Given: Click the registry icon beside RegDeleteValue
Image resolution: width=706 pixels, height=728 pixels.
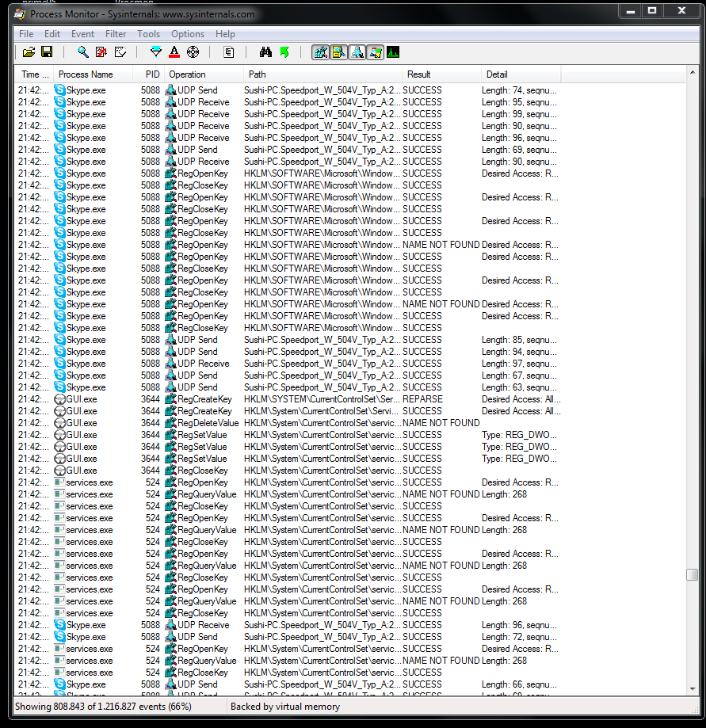Looking at the screenshot, I should (x=171, y=423).
